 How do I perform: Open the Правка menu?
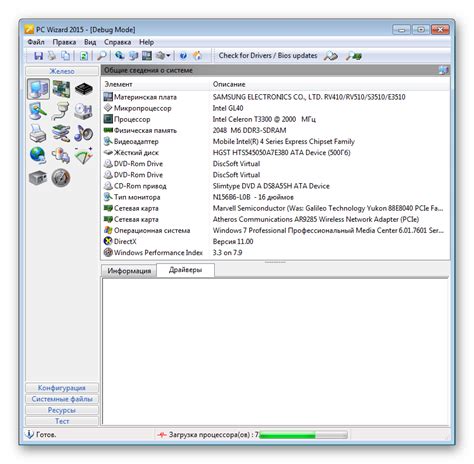[x=64, y=42]
